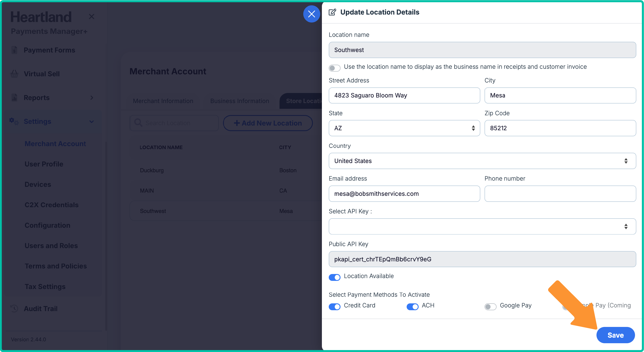Click the Zip Code field

coord(560,128)
